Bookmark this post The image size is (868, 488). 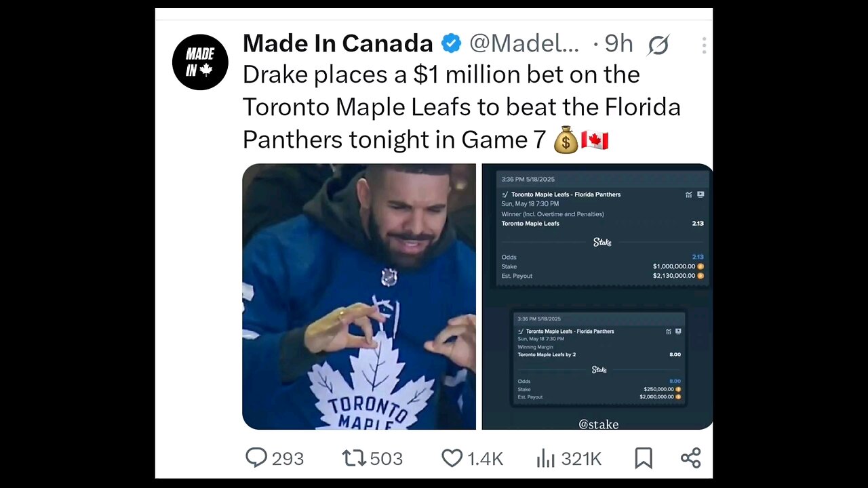[x=643, y=458]
